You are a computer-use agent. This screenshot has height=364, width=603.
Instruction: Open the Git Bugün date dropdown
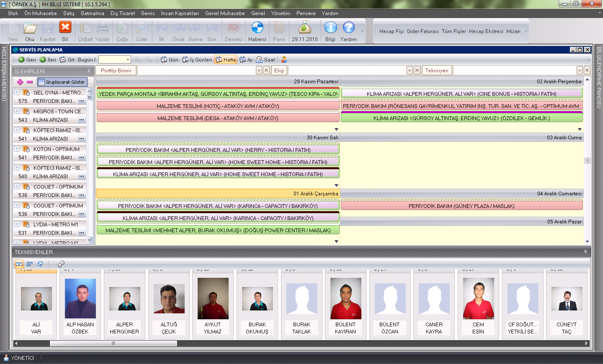click(x=128, y=60)
